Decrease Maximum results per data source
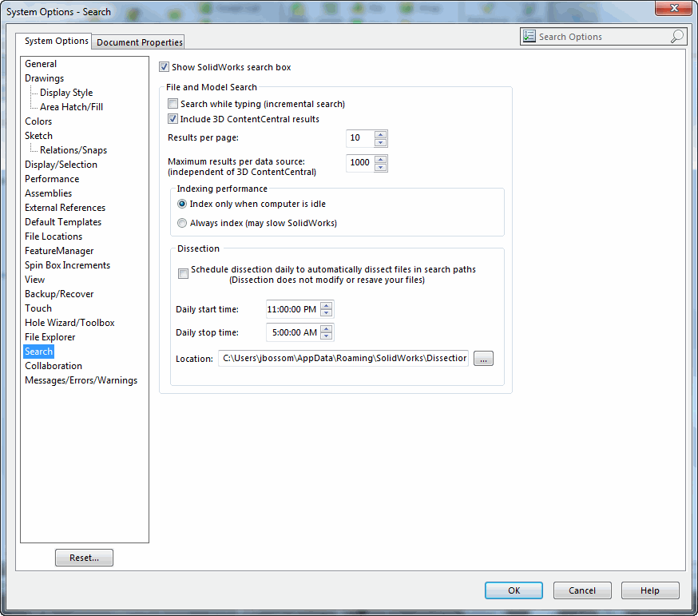 coord(381,167)
